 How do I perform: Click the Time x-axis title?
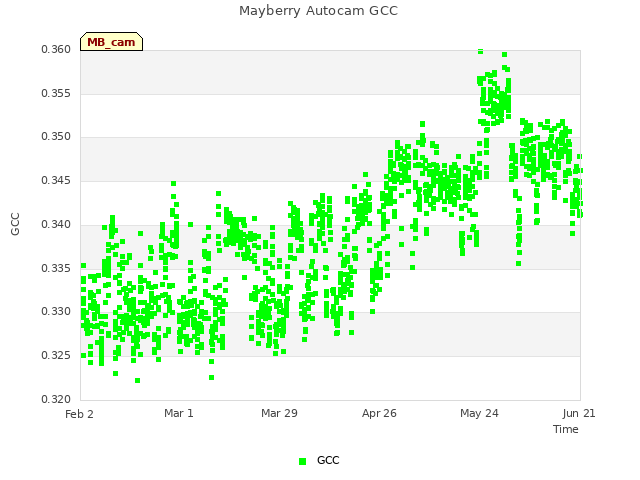(566, 429)
